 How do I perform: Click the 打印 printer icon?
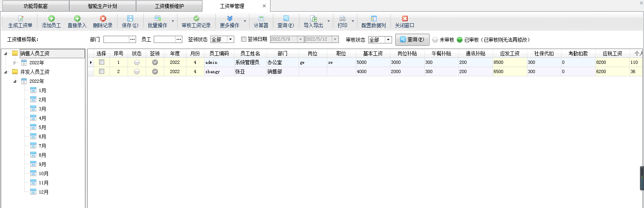coord(342,18)
